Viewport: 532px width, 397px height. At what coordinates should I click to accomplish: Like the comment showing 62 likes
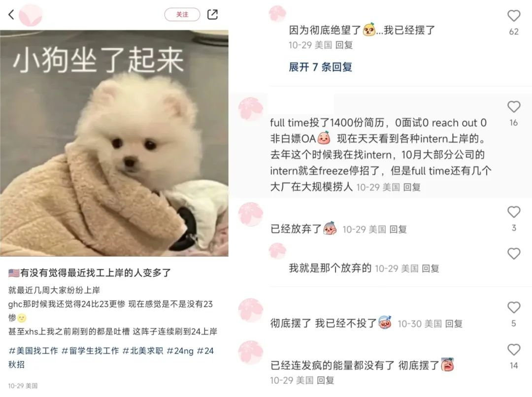tap(514, 16)
